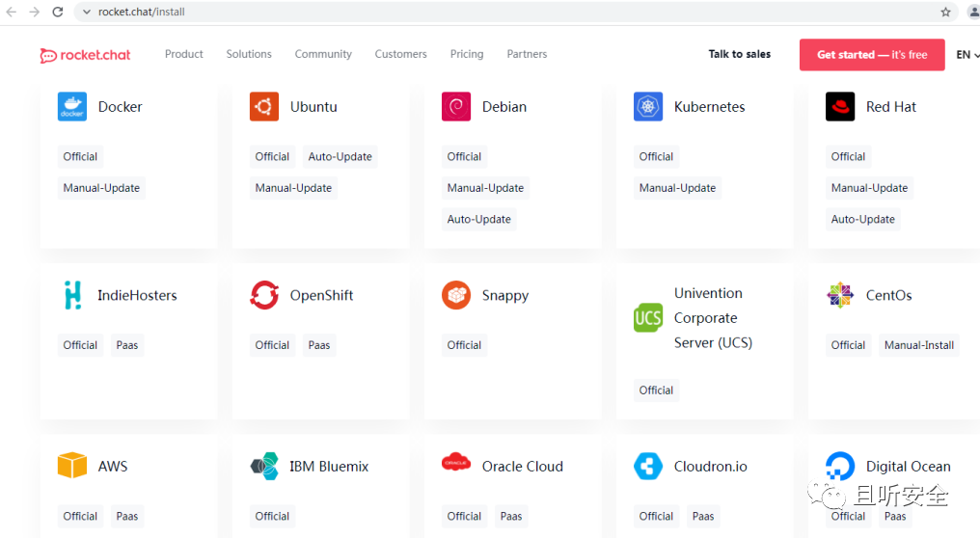Reload the page
Image resolution: width=980 pixels, height=538 pixels.
click(x=58, y=12)
